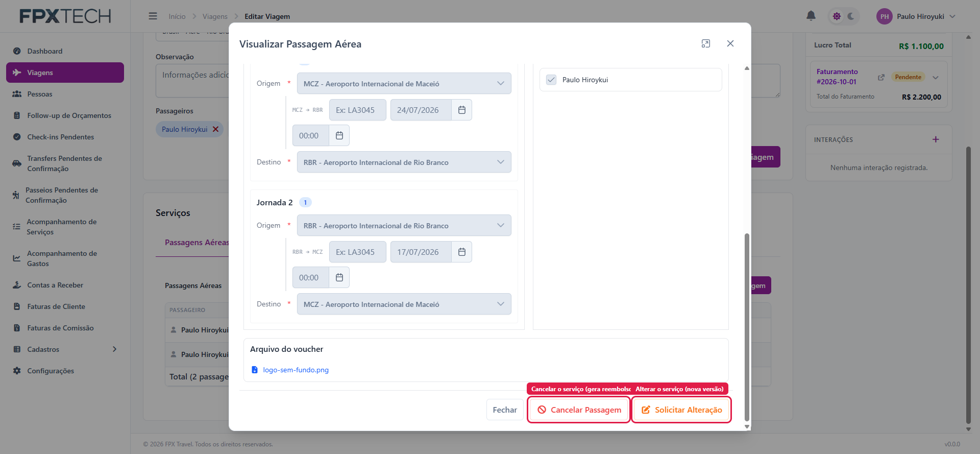Click the Observação text area

pos(193,80)
